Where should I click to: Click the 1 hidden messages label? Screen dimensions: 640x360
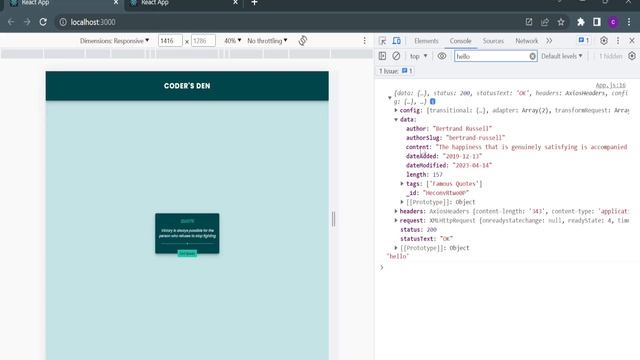[x=611, y=56]
